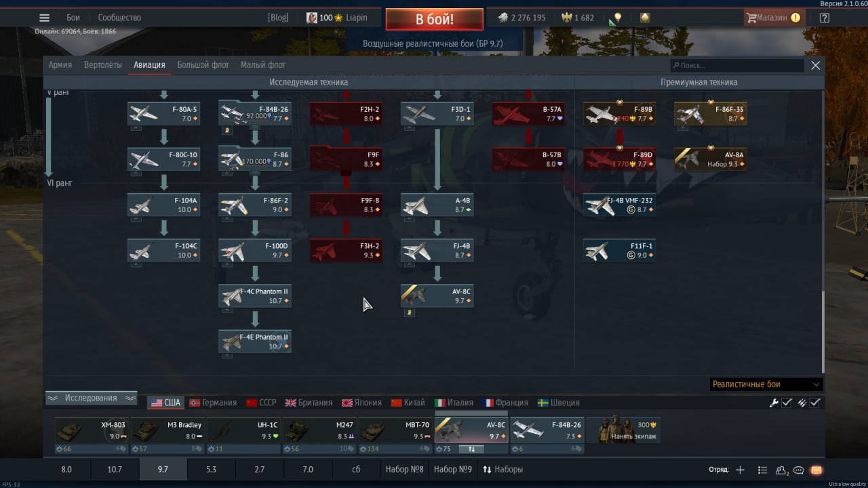Viewport: 868px width, 488px height.
Task: Select the F-104C aircraft
Action: coord(163,250)
